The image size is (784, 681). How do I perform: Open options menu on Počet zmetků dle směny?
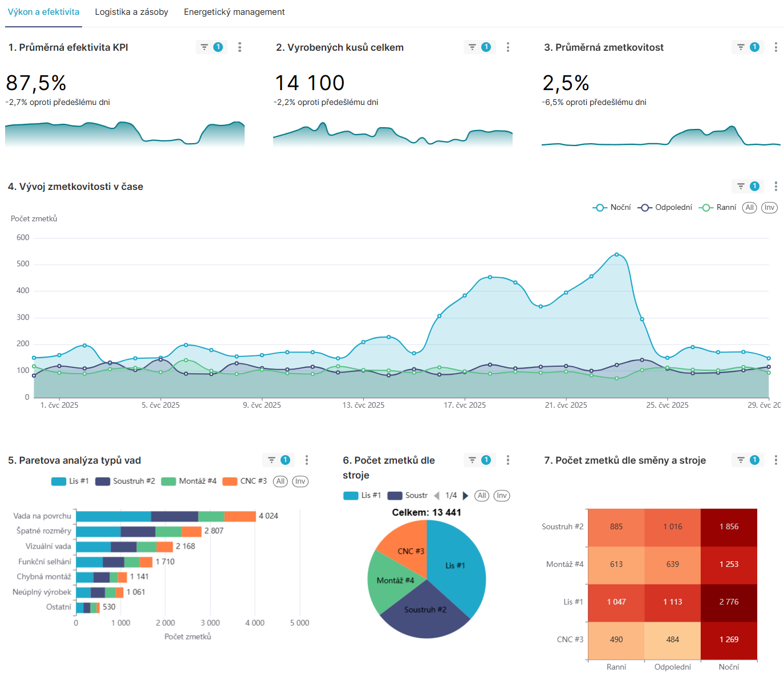(775, 460)
